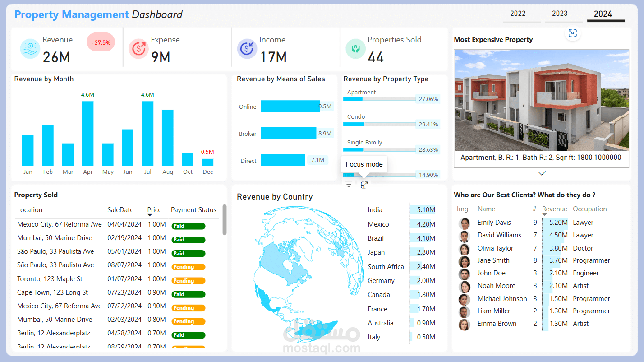
Task: Click Italy 0.50M country revenue row
Action: coord(401,337)
